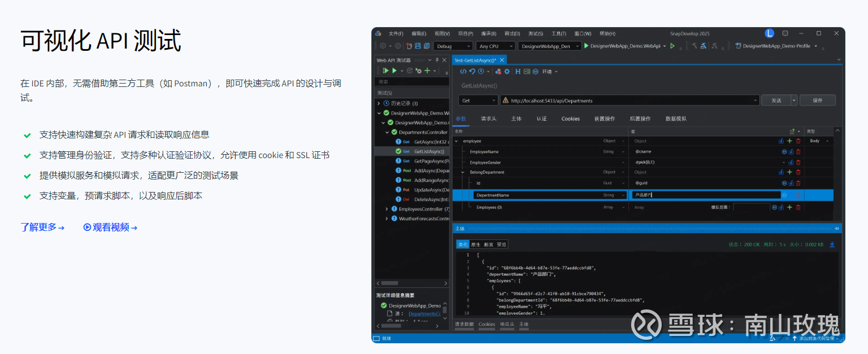The image size is (868, 354).
Task: Collapse the employee parameter row
Action: [x=457, y=141]
